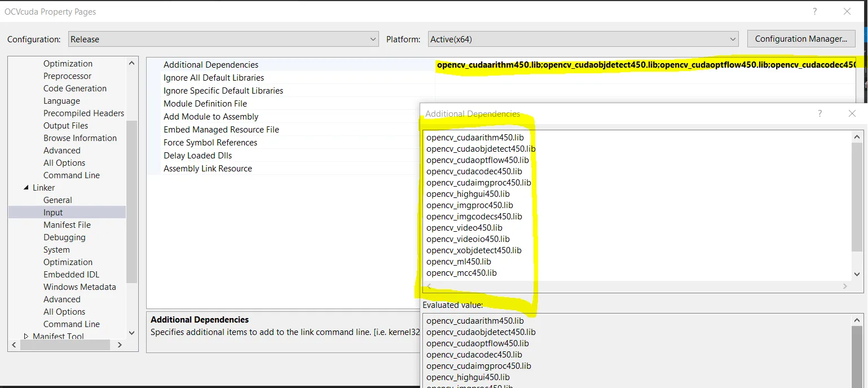Screen dimensions: 868x388
Task: Click opencv_ml450.lib in the dependencies edit box
Action: [459, 261]
